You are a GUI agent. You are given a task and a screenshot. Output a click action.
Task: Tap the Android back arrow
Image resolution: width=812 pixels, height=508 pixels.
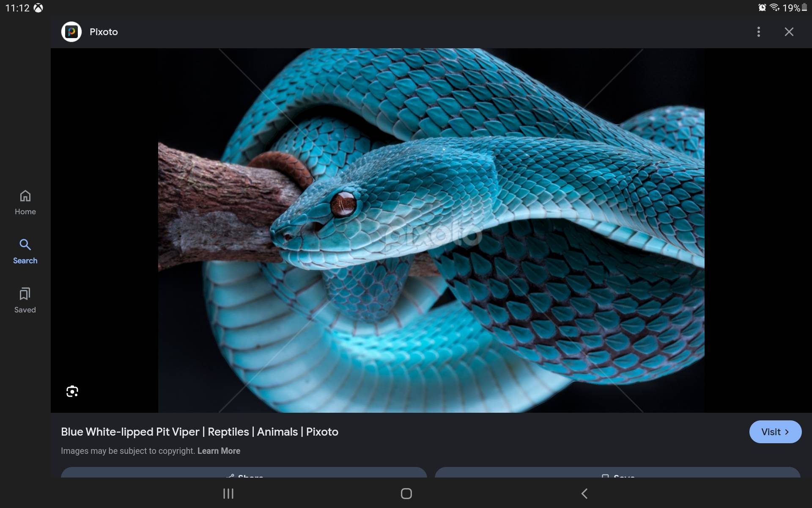pos(584,494)
